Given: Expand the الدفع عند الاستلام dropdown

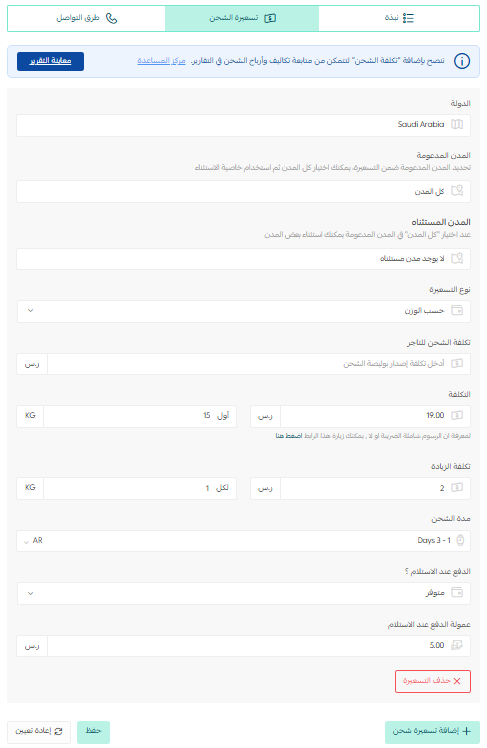Looking at the screenshot, I should coord(31,593).
